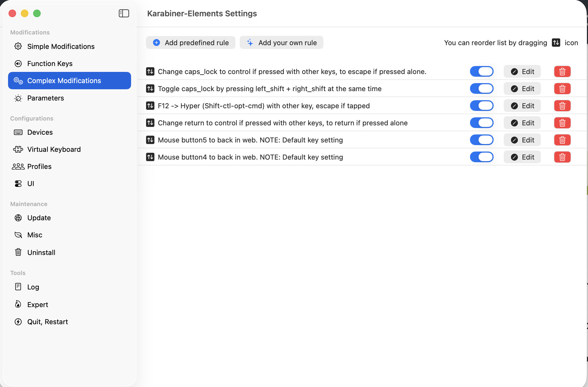Open Simple Modifications section
Image resolution: width=588 pixels, height=387 pixels.
pos(61,47)
